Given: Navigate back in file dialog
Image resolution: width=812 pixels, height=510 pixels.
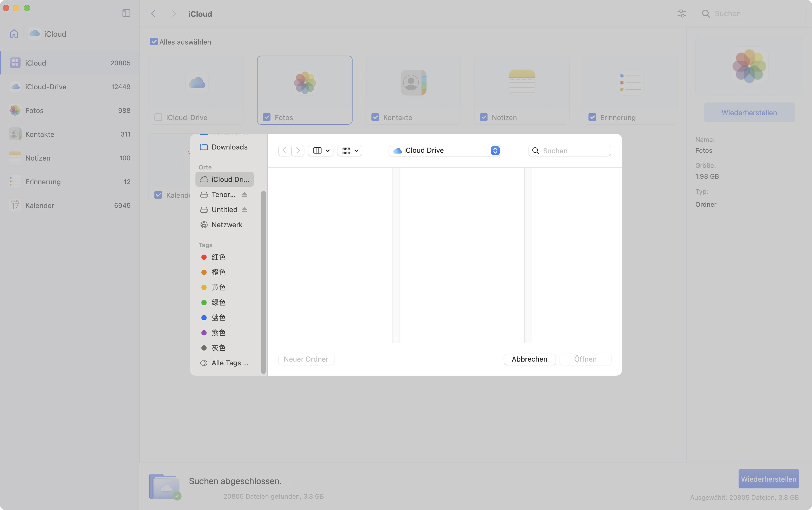Looking at the screenshot, I should (285, 150).
